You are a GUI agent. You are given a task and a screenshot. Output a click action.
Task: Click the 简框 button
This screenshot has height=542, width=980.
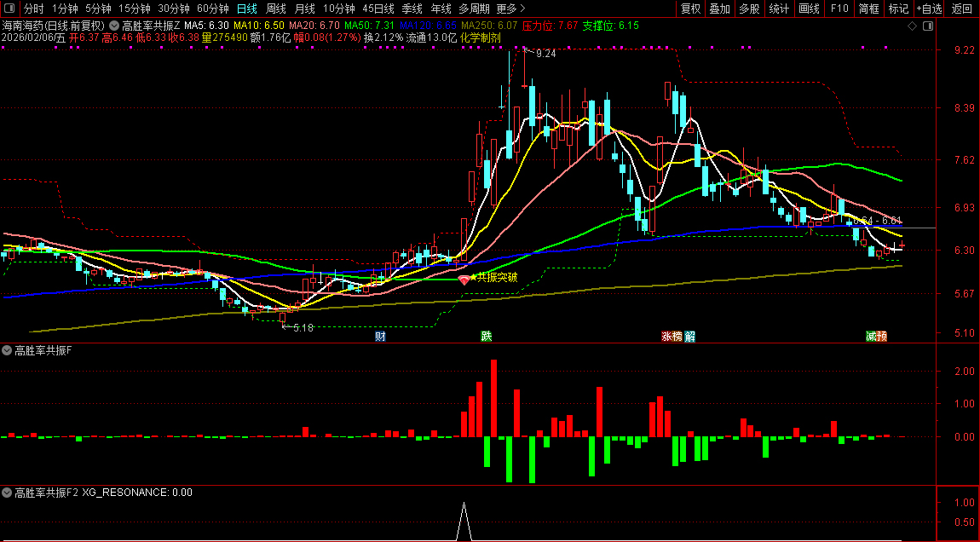point(868,9)
